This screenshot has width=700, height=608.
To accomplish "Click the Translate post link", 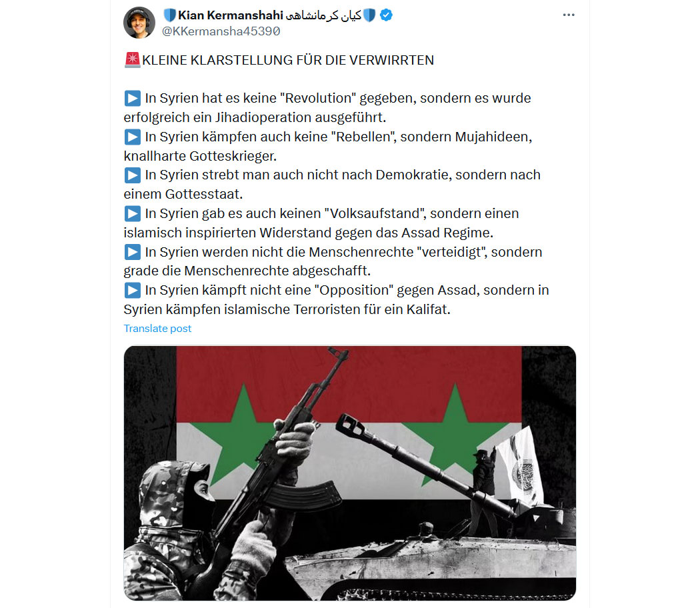I will 157,329.
